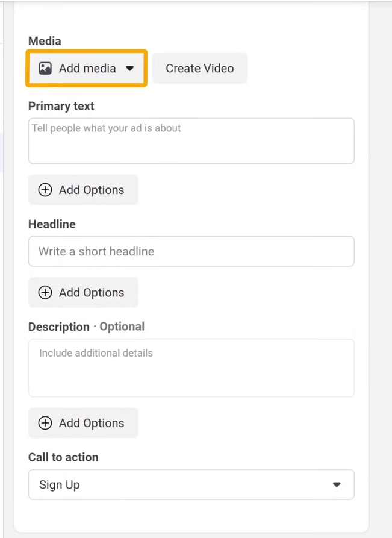
Task: Click the image icon in Add media
Action: (x=45, y=68)
